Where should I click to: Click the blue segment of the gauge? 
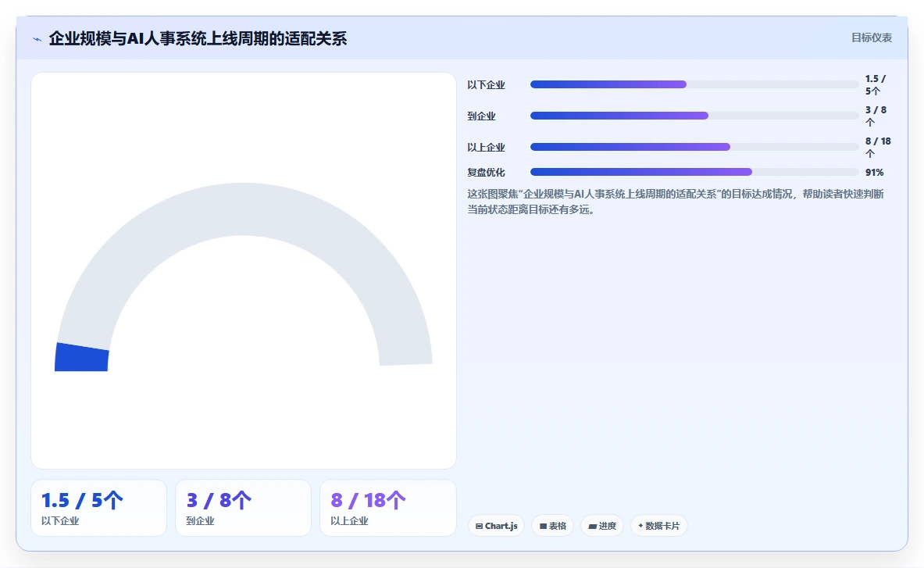[x=82, y=357]
